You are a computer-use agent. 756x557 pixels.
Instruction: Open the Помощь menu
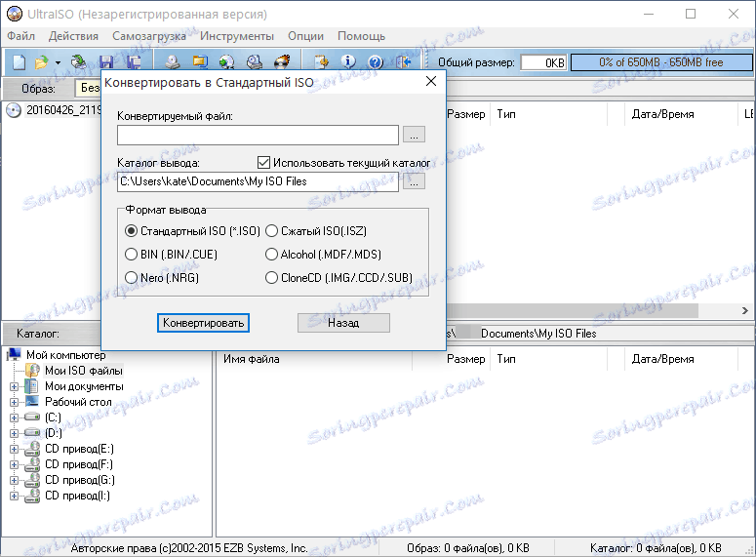[361, 36]
